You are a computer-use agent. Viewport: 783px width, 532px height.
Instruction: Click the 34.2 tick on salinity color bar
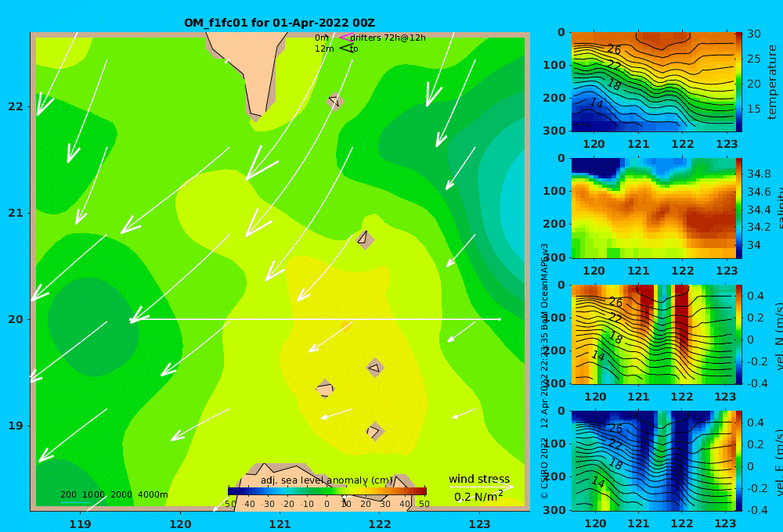(x=759, y=227)
